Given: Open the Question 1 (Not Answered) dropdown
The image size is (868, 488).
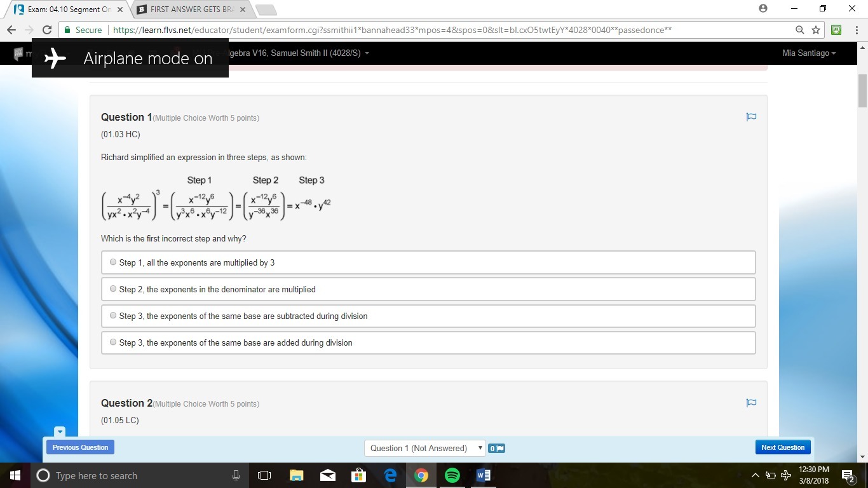Looking at the screenshot, I should (x=425, y=448).
